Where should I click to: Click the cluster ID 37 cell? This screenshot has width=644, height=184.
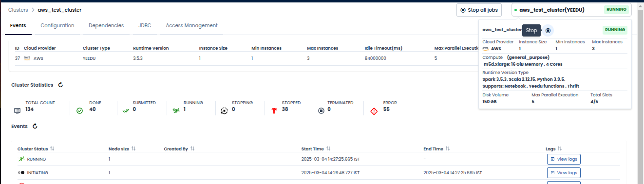[x=18, y=58]
